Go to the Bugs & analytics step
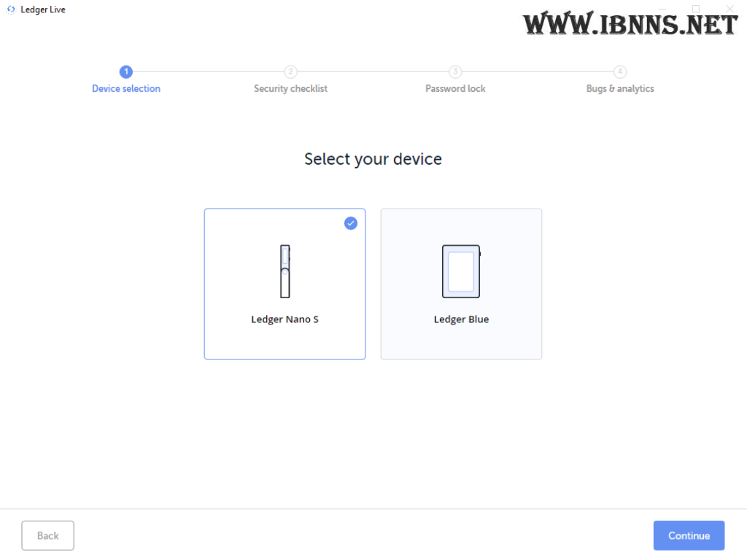Image resolution: width=747 pixels, height=560 pixels. (620, 88)
